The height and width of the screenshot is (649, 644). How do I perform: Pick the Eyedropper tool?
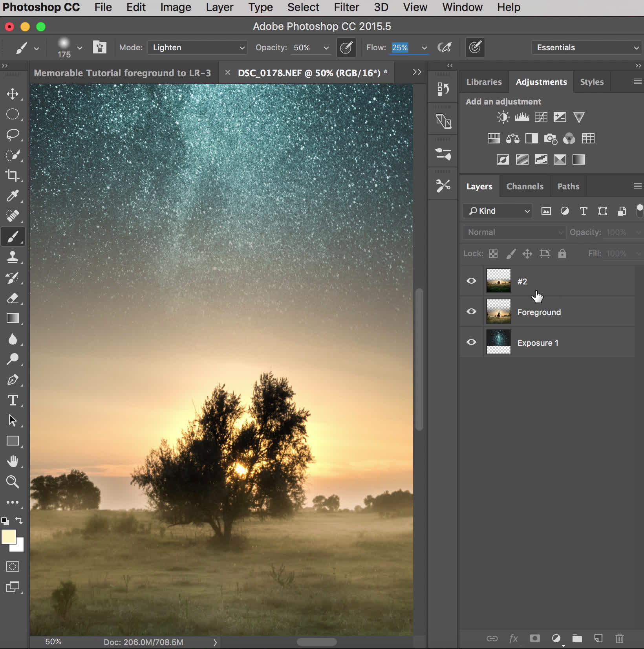point(13,196)
